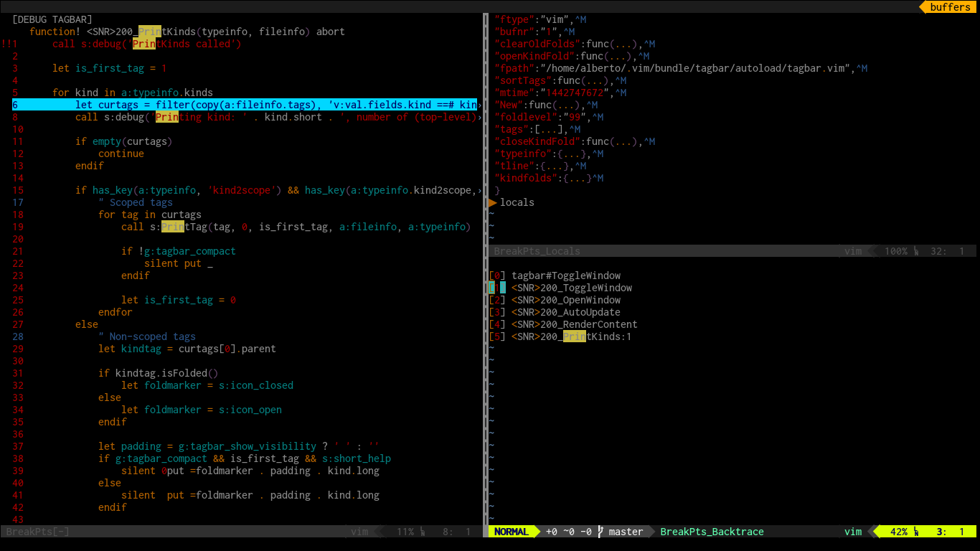
Task: Expand the "kindfolds":{...} dictionary entry
Action: [x=549, y=178]
